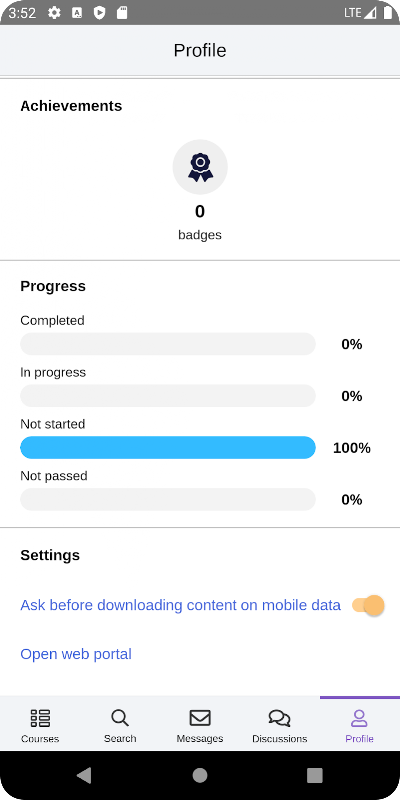
Task: Select the Profile person icon
Action: point(360,718)
